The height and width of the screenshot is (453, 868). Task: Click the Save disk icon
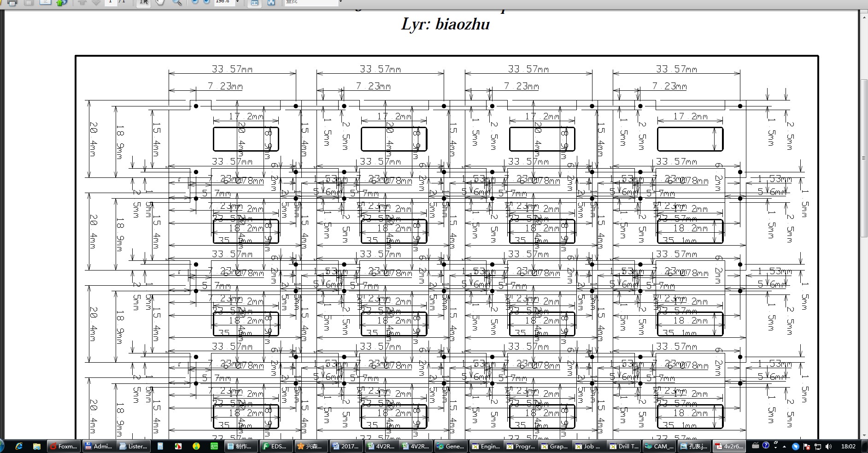(x=29, y=2)
